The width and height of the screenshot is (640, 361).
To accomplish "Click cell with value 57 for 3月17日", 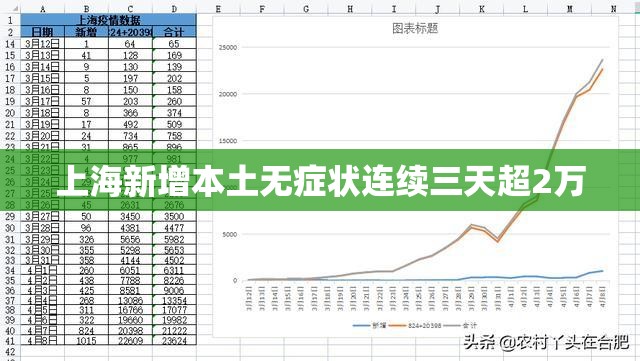I will pos(87,101).
